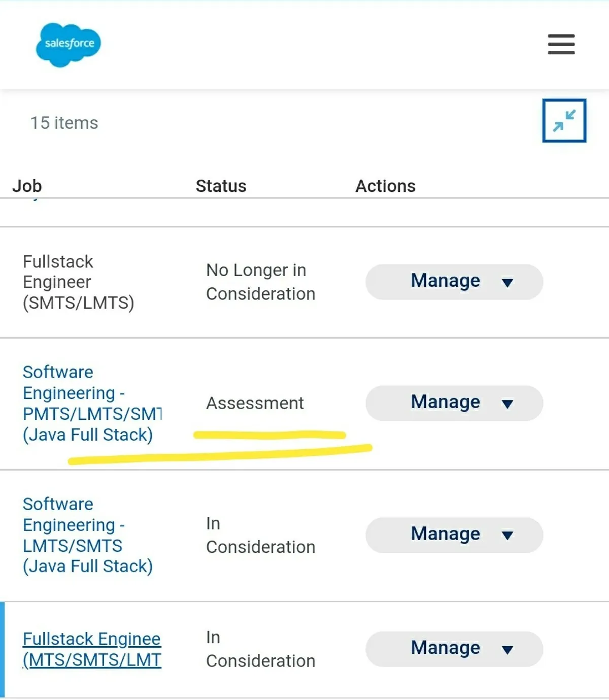
Task: Click Manage for Software Engineering - LMTS/SMTS
Action: click(x=445, y=534)
